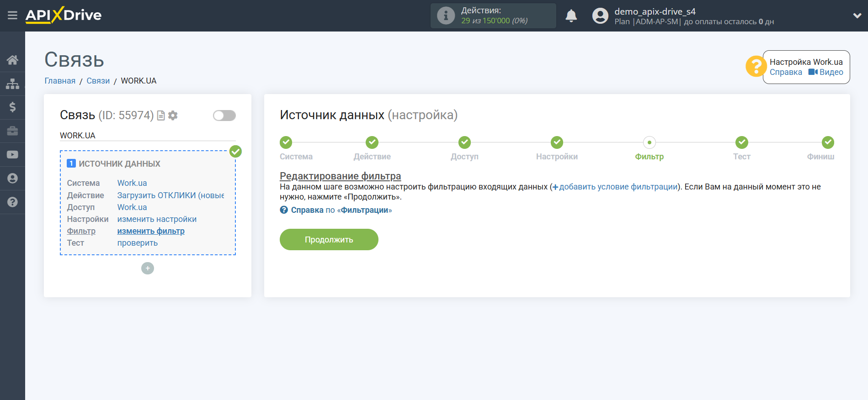868x400 pixels.
Task: Click the connection name WORK.UA field
Action: point(147,136)
